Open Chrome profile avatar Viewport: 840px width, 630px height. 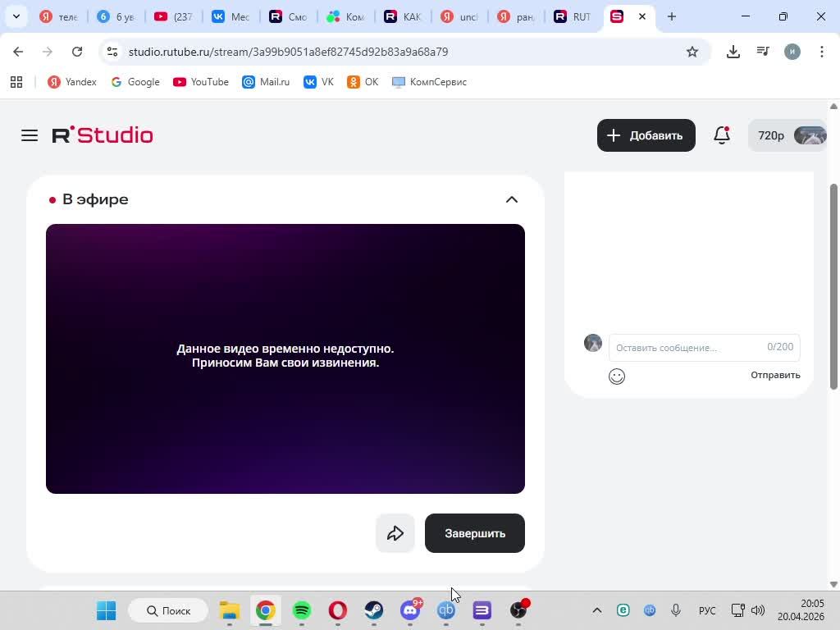[x=792, y=52]
